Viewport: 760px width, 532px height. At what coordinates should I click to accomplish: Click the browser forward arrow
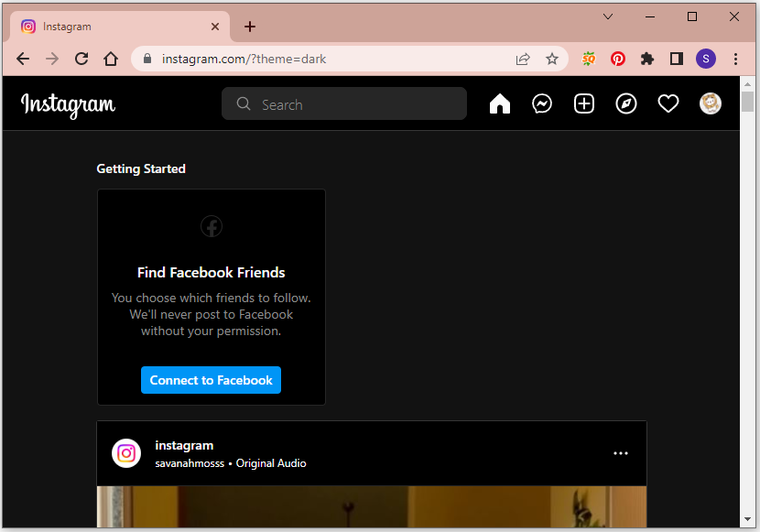point(52,60)
